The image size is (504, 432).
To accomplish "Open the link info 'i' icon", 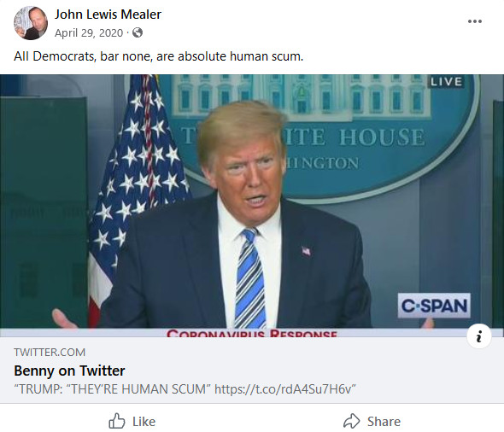I will [x=479, y=336].
